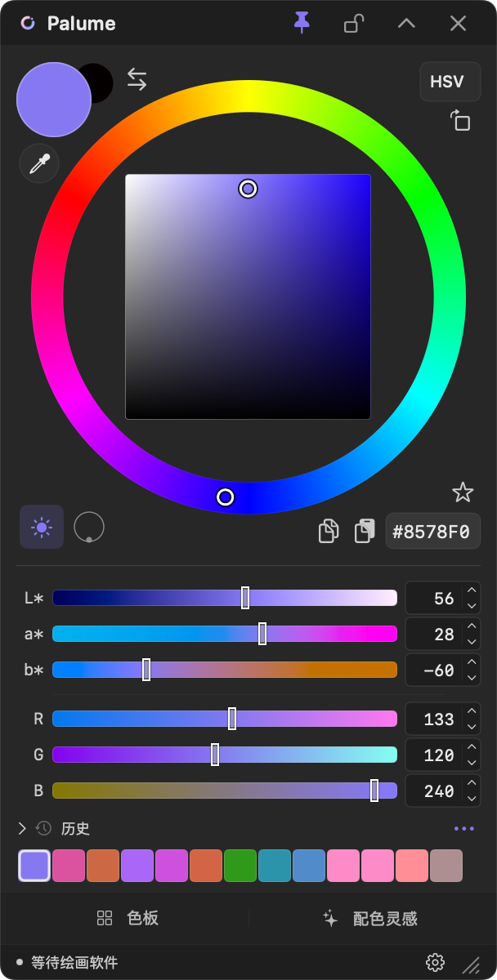Screen dimensions: 497x980
Task: Click the R channel slider handle
Action: coord(232,719)
